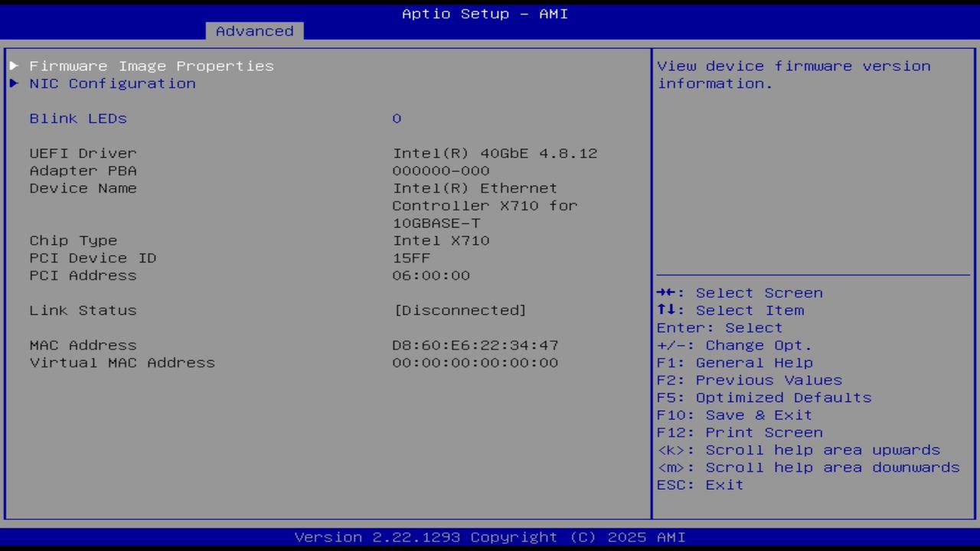
Task: Switch to the Advanced tab
Action: coord(253,31)
